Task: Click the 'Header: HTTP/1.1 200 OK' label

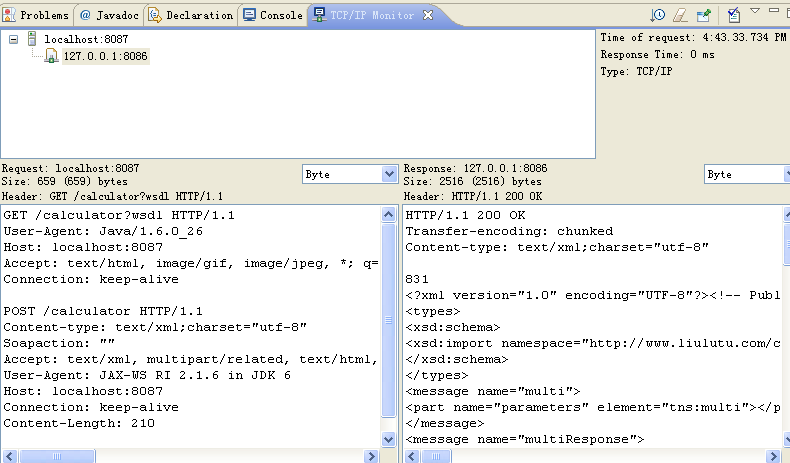Action: [x=473, y=196]
